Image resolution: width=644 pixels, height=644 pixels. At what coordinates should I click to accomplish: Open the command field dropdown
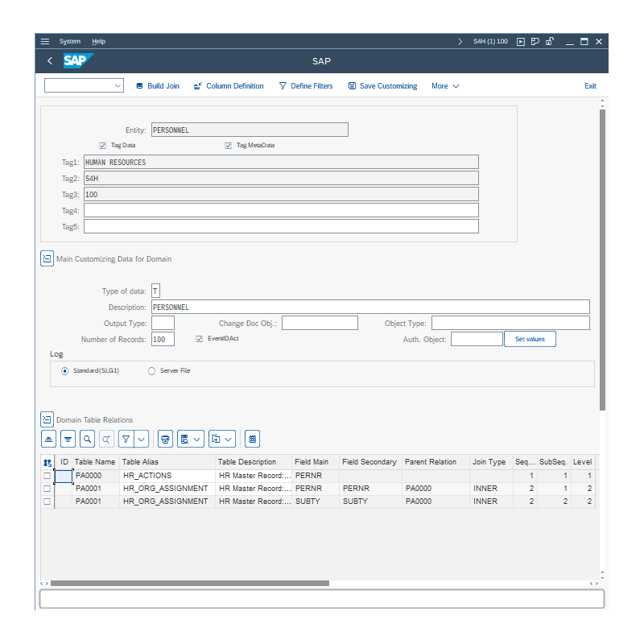click(118, 85)
